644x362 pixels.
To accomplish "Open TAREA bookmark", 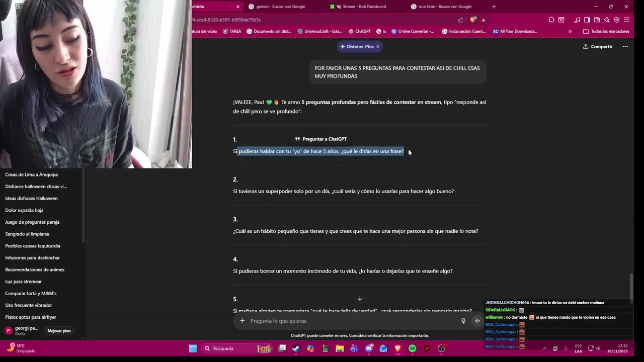I will pos(231,31).
